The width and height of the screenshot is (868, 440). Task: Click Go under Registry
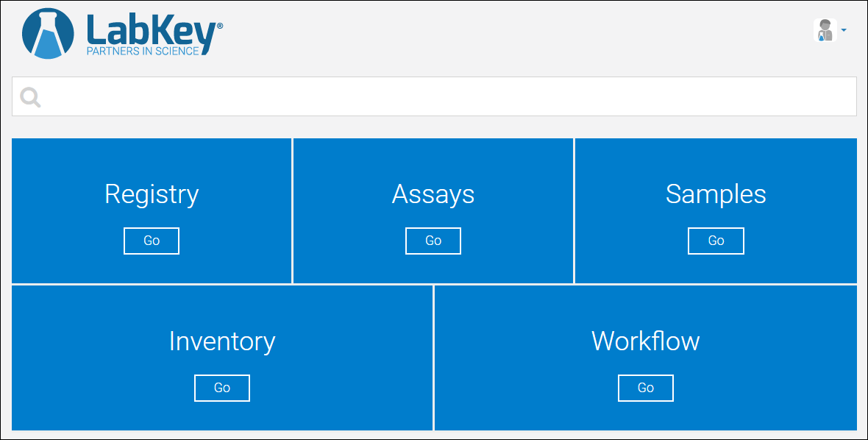(x=152, y=241)
